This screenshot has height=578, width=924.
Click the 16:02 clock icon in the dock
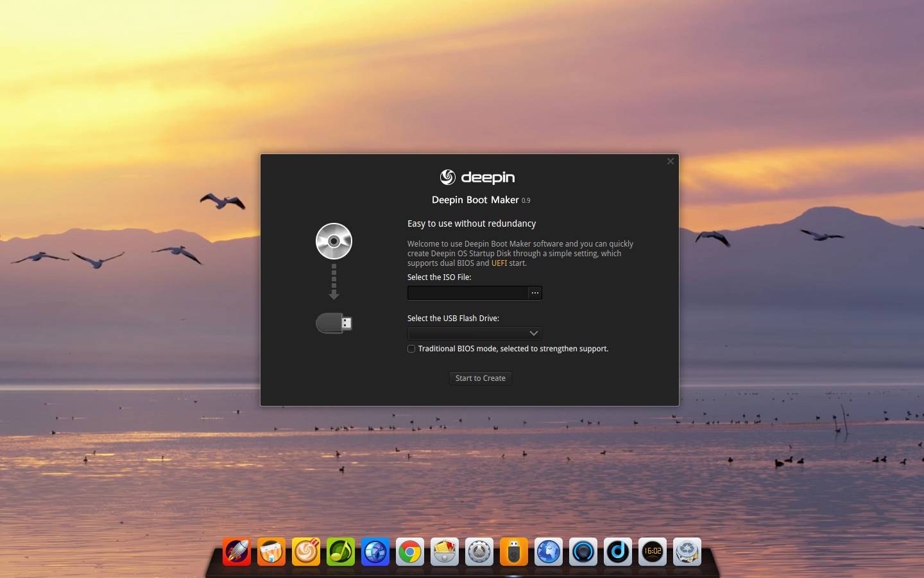tap(653, 552)
